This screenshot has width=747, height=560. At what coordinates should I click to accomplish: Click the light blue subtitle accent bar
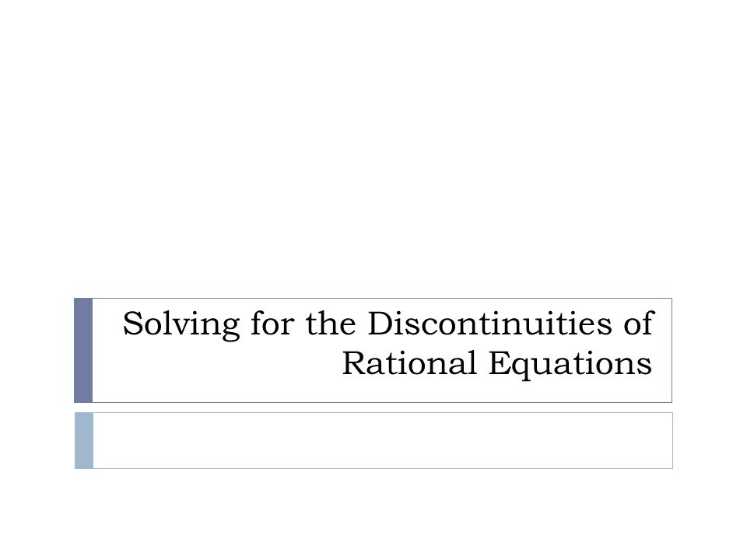tap(84, 440)
